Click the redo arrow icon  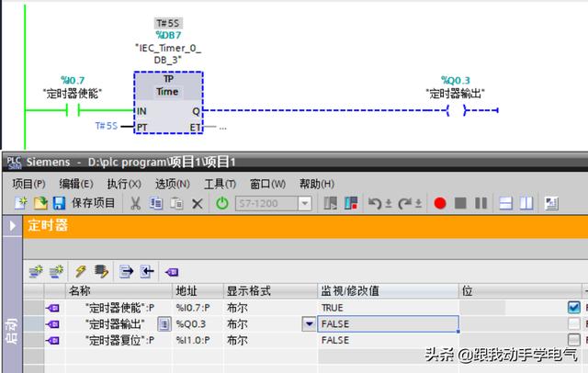tap(405, 204)
